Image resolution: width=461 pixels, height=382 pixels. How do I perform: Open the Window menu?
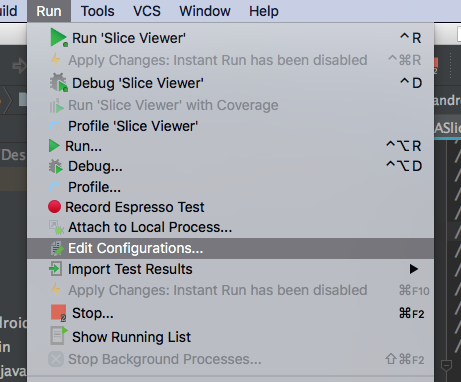pos(205,11)
